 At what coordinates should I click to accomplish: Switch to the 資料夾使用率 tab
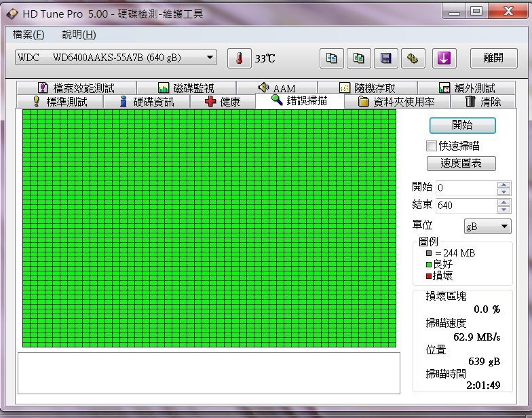(398, 102)
